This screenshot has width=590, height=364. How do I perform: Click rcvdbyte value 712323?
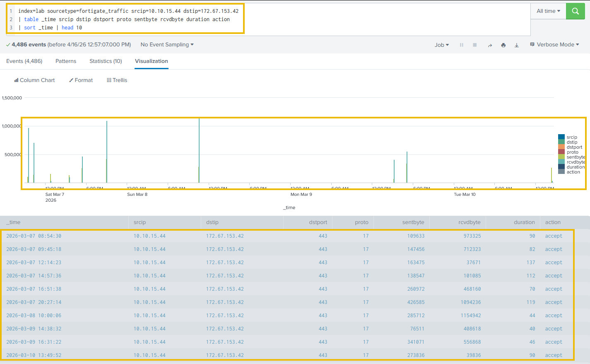click(x=472, y=249)
